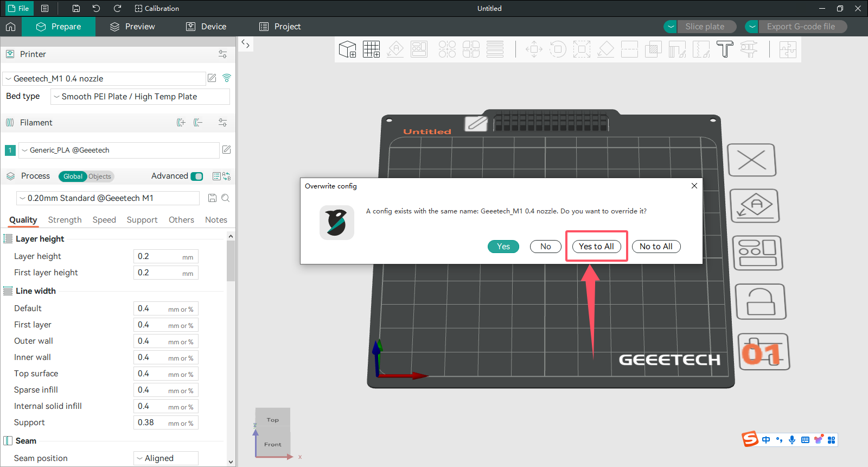868x467 pixels.
Task: Open the Seam position Aligned dropdown
Action: click(x=166, y=458)
